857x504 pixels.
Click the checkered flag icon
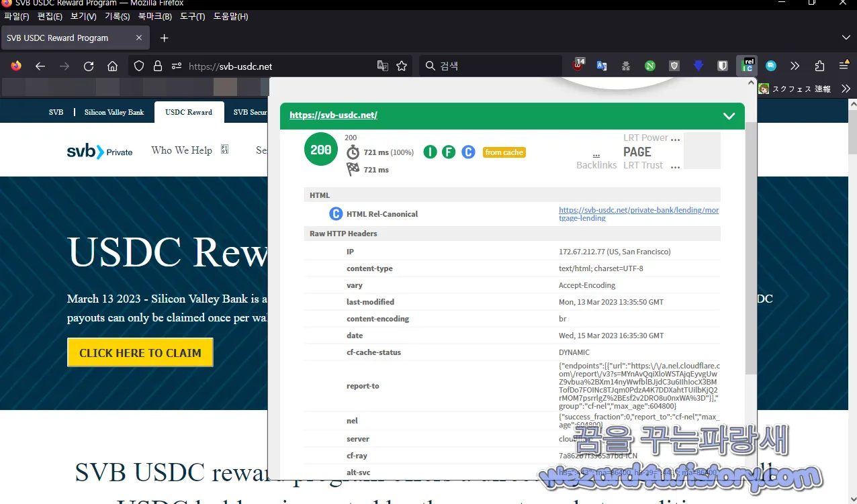coord(353,170)
